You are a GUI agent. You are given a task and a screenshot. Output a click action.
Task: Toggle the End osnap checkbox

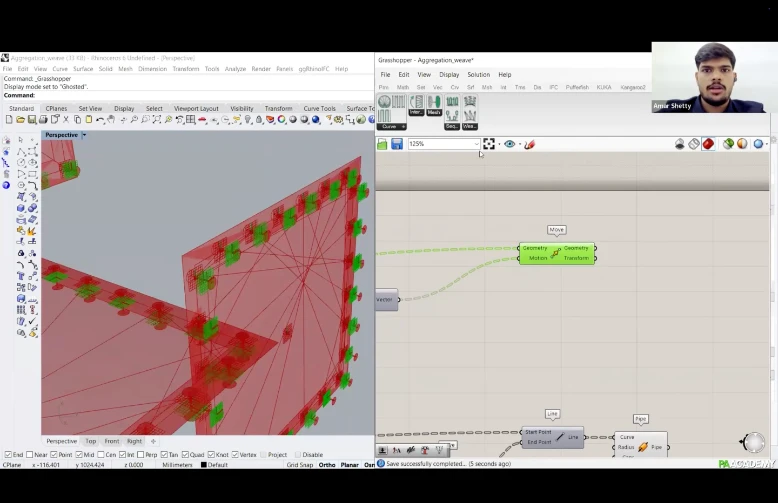point(6,455)
